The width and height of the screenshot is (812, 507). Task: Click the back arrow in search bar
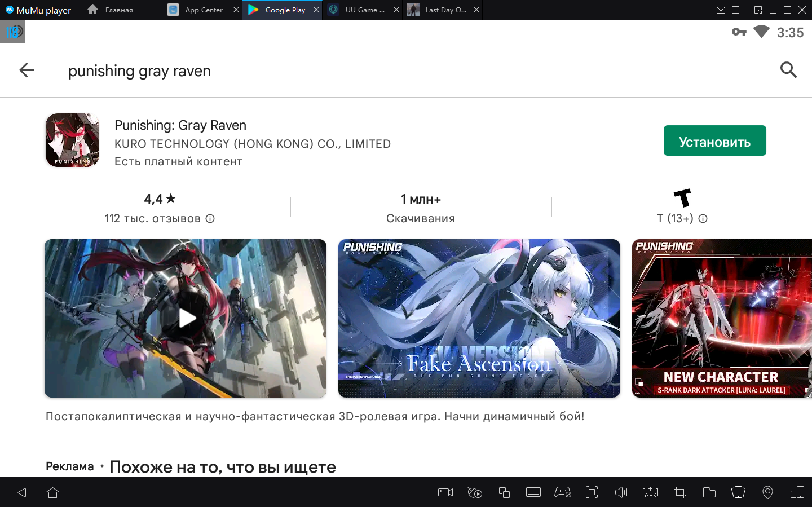[27, 70]
